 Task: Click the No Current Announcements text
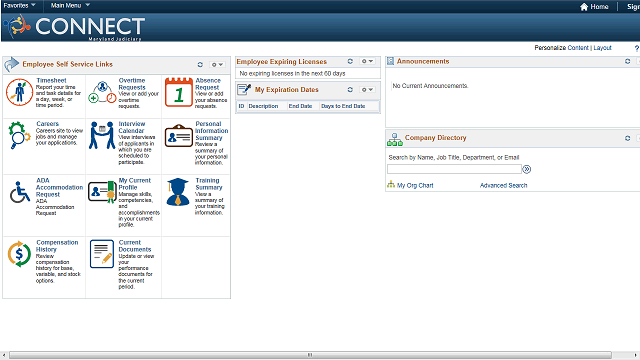coord(430,86)
